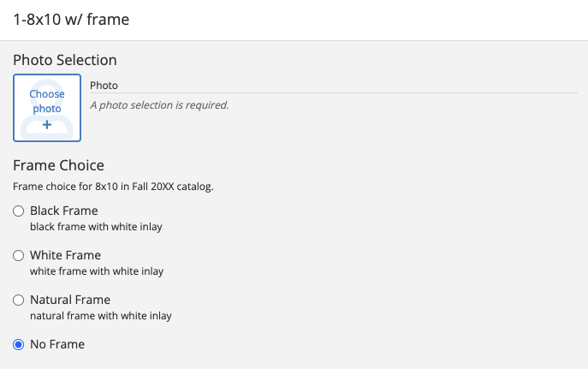Click 'A photo selection is required' message
The width and height of the screenshot is (588, 369).
[x=159, y=105]
